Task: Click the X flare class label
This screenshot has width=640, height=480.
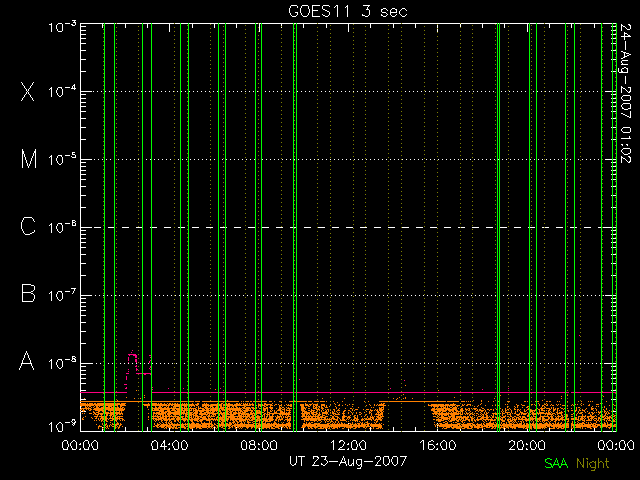Action: (28, 91)
